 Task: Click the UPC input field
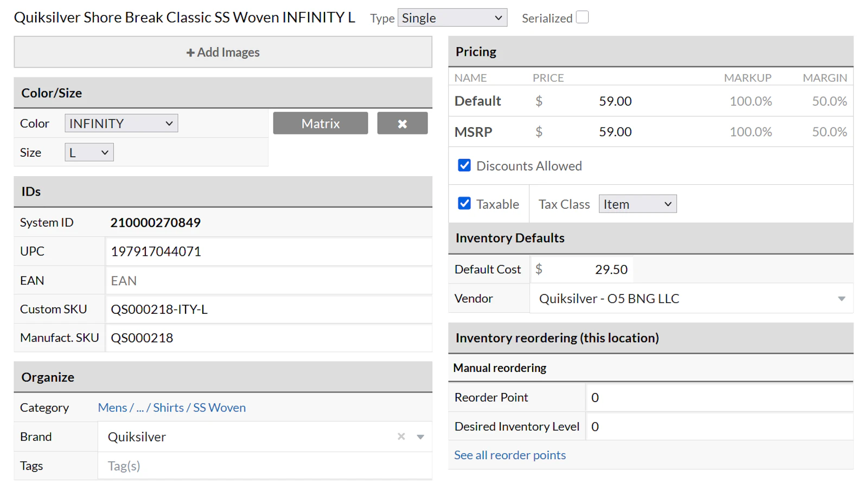(x=269, y=252)
